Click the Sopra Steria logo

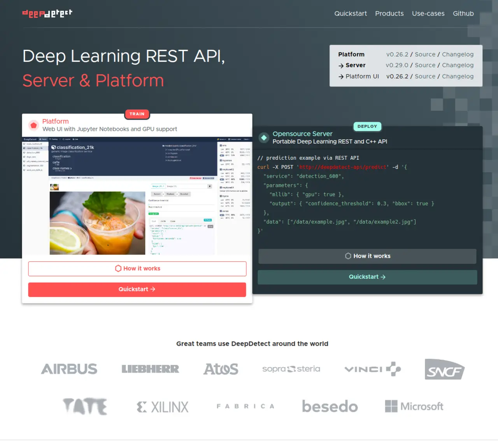tap(291, 369)
